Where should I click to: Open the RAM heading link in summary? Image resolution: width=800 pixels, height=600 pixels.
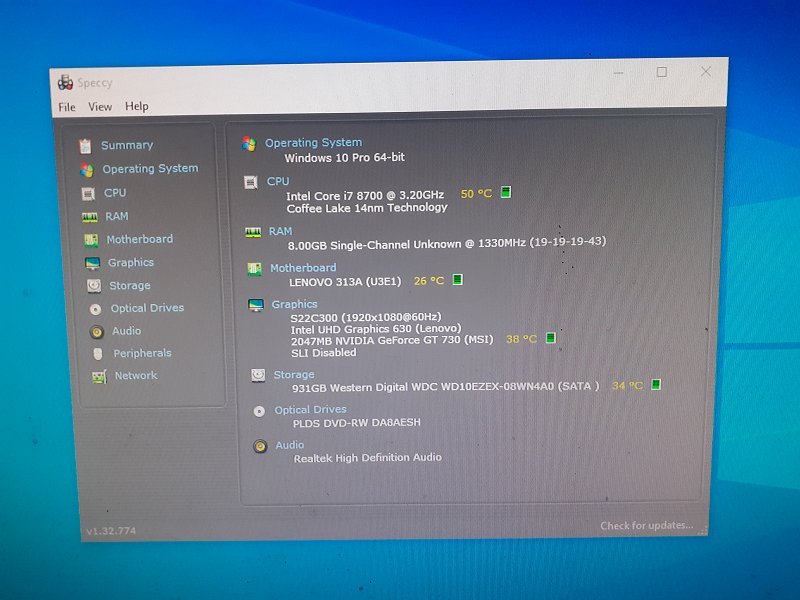(x=281, y=232)
